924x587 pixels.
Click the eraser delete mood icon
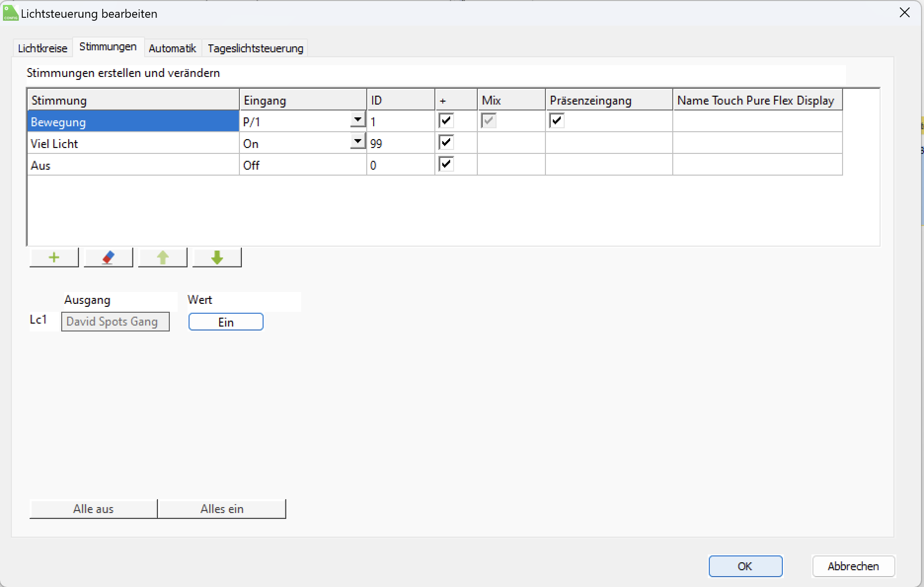[108, 257]
